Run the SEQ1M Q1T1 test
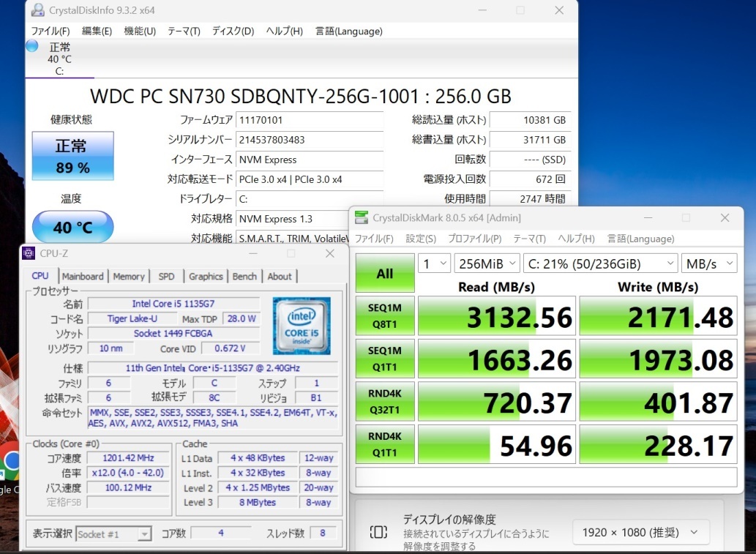Screen dimensions: 756x554 [x=385, y=359]
